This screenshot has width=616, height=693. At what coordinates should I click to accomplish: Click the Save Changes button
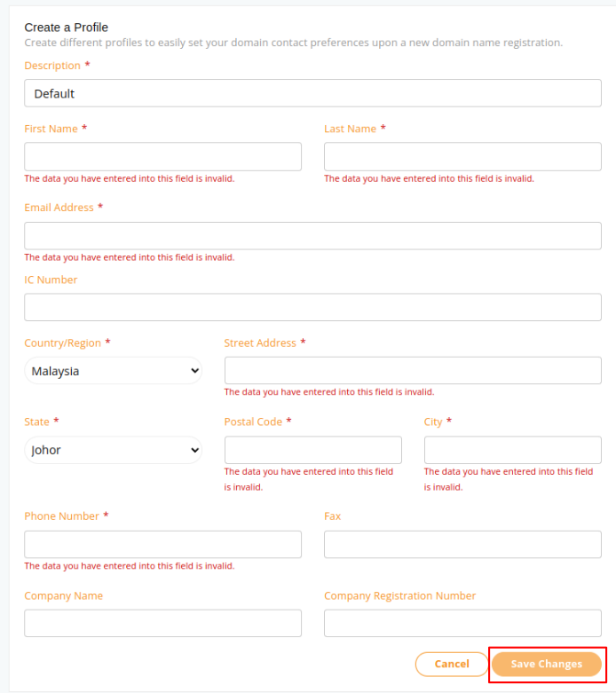pyautogui.click(x=547, y=664)
